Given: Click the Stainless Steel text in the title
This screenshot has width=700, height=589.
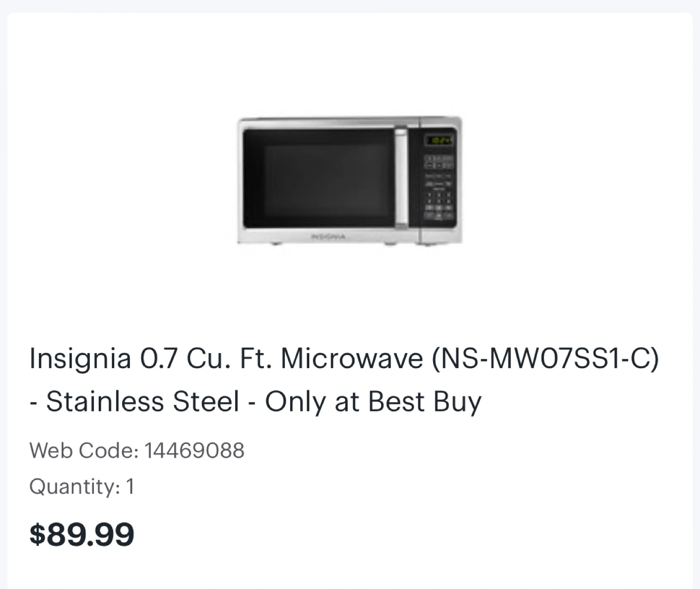Looking at the screenshot, I should click(143, 402).
